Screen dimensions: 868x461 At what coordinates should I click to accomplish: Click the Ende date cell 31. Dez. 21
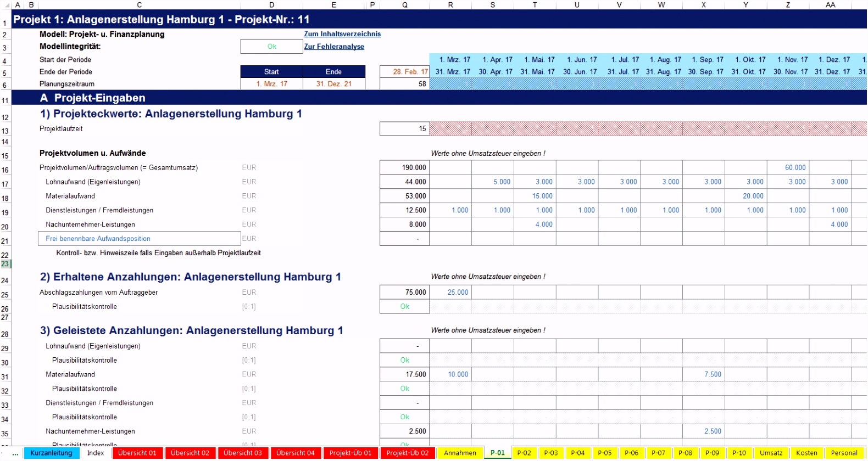tap(333, 84)
